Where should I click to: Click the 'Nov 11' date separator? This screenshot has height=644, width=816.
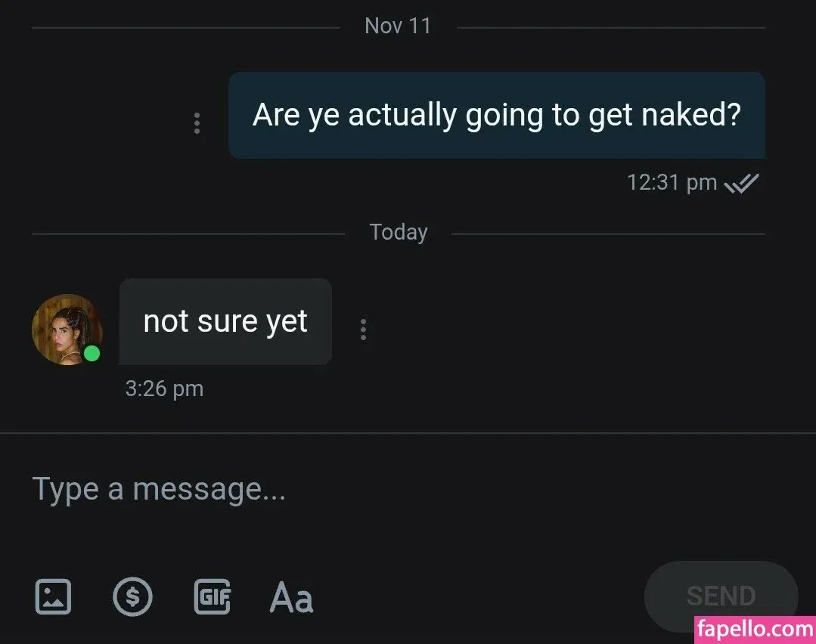click(398, 26)
